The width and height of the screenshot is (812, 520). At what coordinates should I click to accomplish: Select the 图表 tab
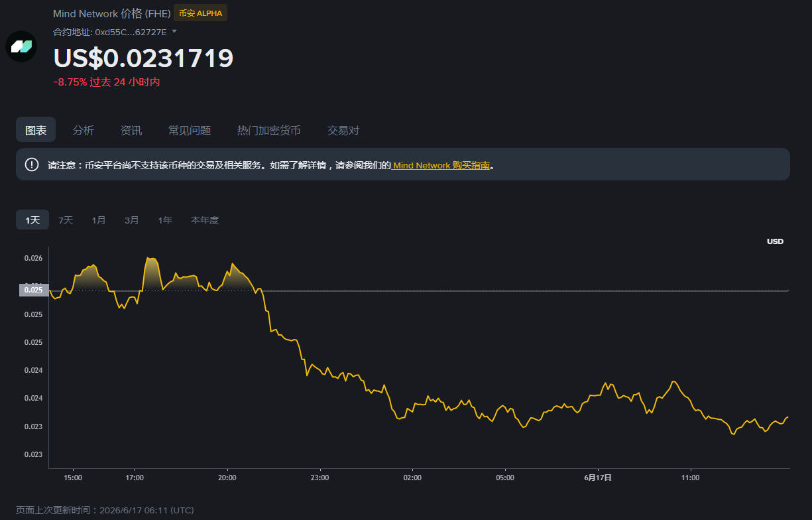click(x=36, y=130)
